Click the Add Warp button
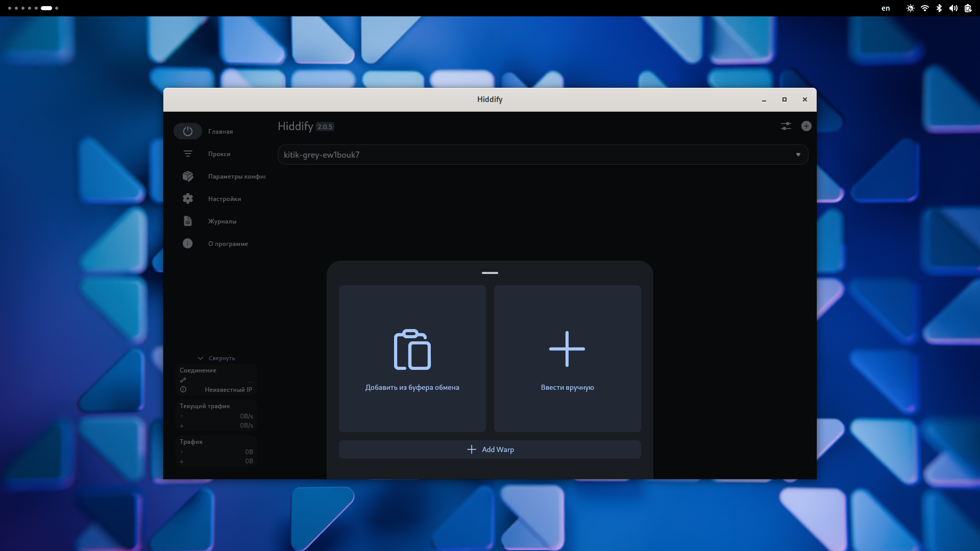Screen dimensions: 980x551 coord(490,449)
